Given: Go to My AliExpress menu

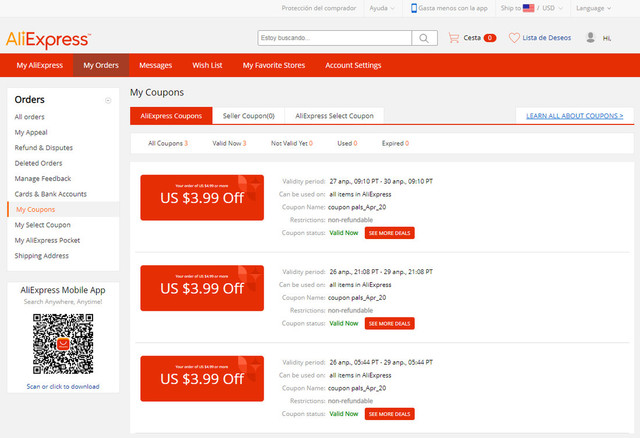Looking at the screenshot, I should [40, 65].
